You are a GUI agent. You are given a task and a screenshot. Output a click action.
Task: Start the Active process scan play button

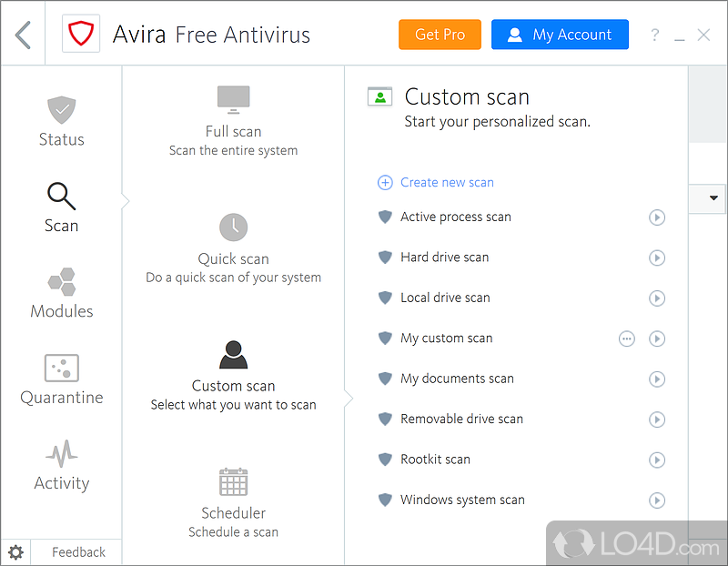coord(657,217)
